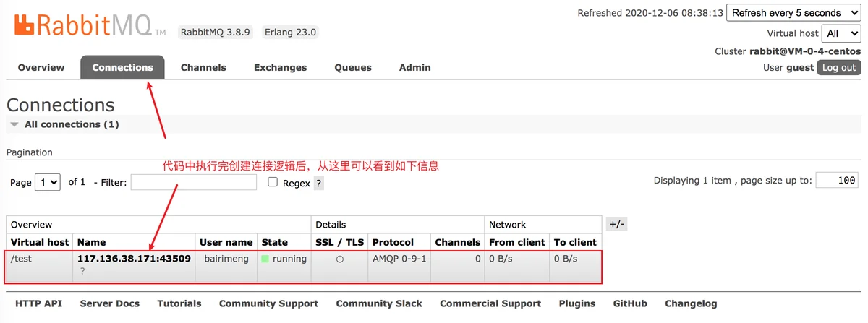Click the RabbitMQ logo icon
868x323 pixels.
click(x=25, y=26)
